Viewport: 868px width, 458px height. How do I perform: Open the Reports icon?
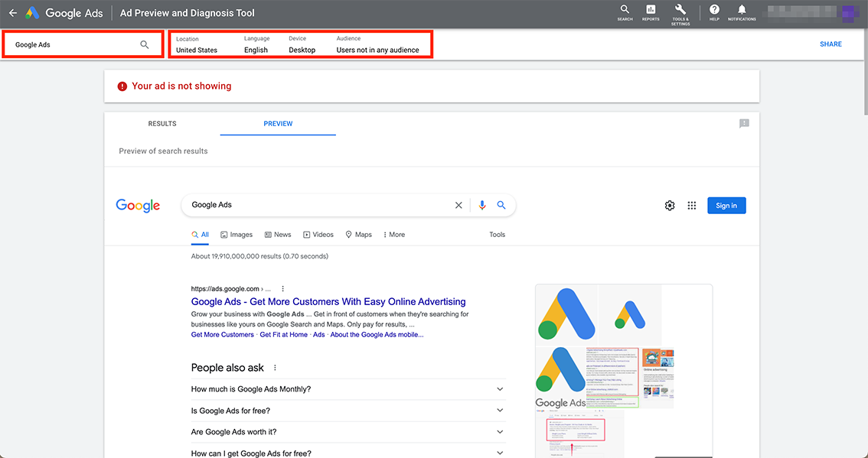pos(651,13)
